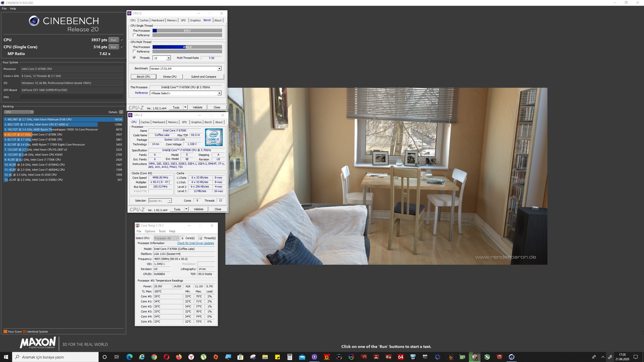
Task: Open Google Chrome taskbar icon
Action: click(154, 357)
